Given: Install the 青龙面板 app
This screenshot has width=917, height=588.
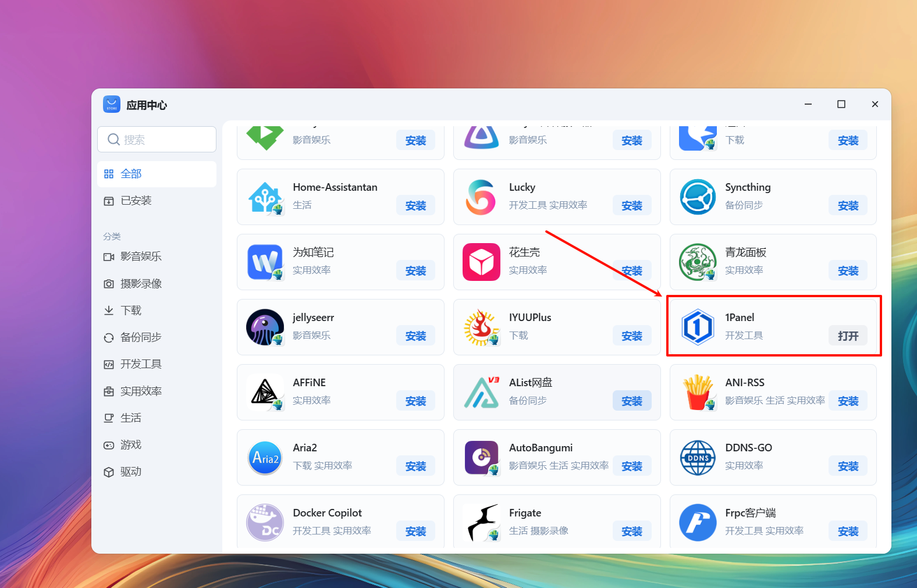Looking at the screenshot, I should pos(848,271).
